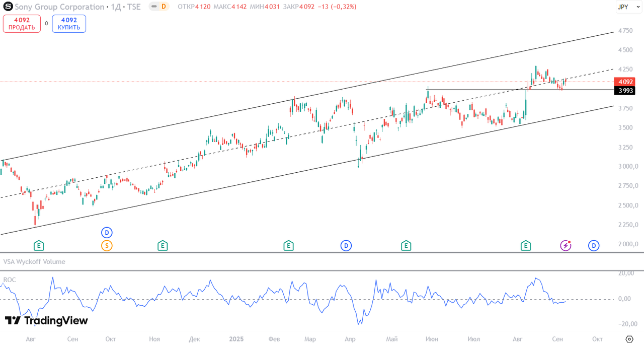This screenshot has height=345, width=644.
Task: Select the ROC indicator label
Action: (x=10, y=280)
